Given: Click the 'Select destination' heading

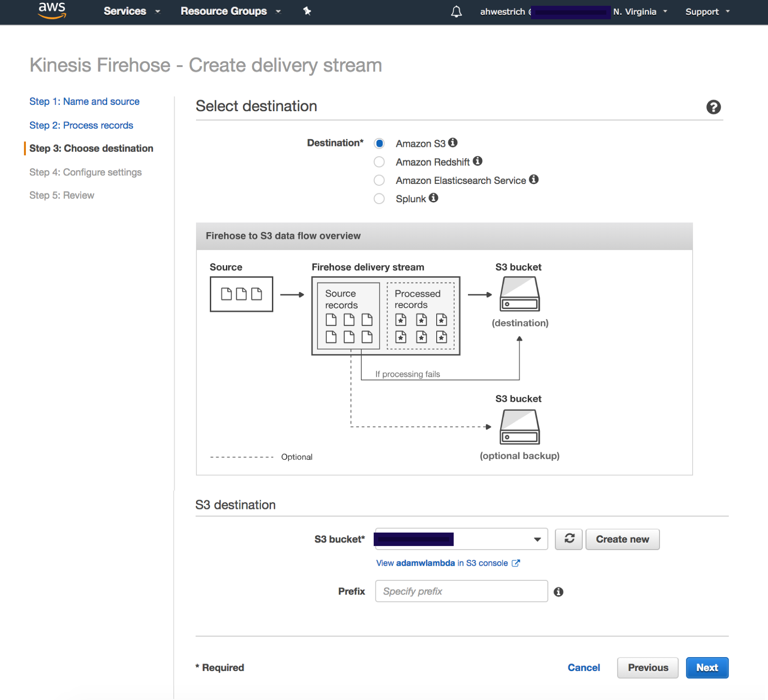Looking at the screenshot, I should tap(256, 106).
